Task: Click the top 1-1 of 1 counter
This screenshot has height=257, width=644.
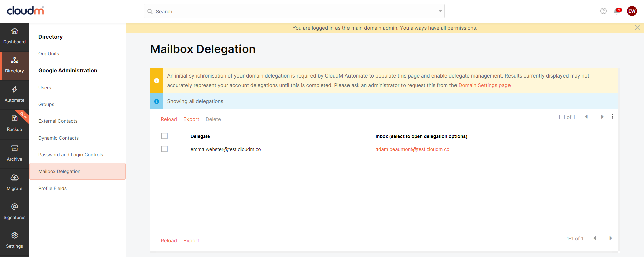Action: (567, 117)
